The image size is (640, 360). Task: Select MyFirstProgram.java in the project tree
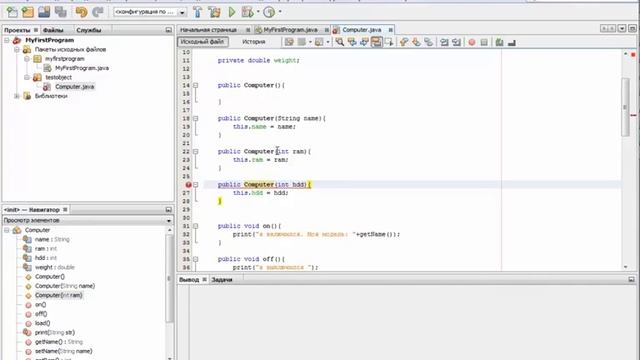pyautogui.click(x=82, y=68)
